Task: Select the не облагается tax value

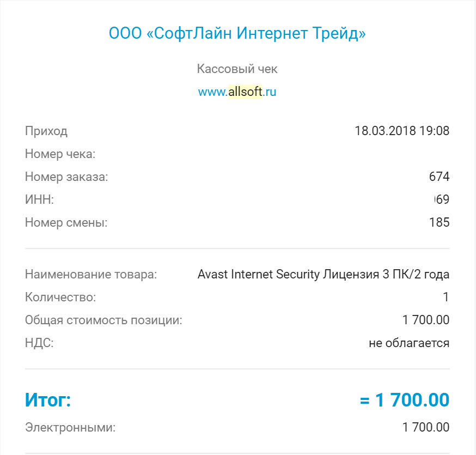Action: [408, 343]
